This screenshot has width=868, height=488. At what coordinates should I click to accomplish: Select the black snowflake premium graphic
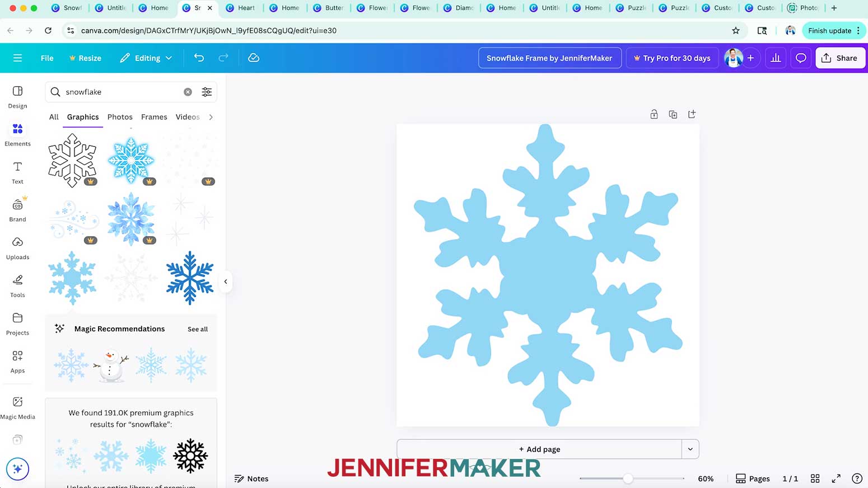click(x=190, y=456)
